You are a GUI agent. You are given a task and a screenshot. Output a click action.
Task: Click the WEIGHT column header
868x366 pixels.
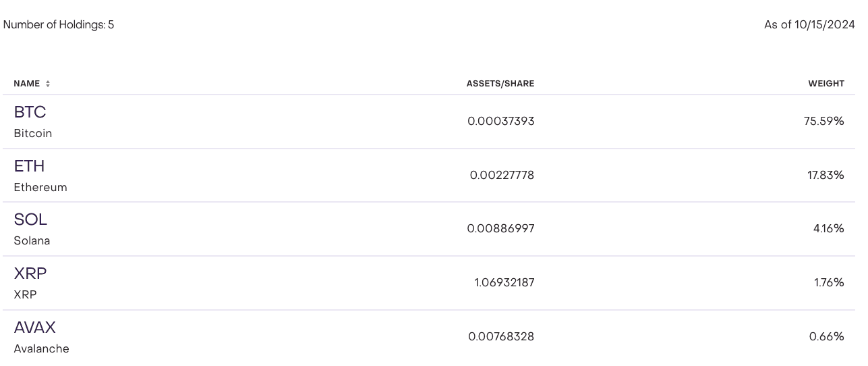click(826, 84)
